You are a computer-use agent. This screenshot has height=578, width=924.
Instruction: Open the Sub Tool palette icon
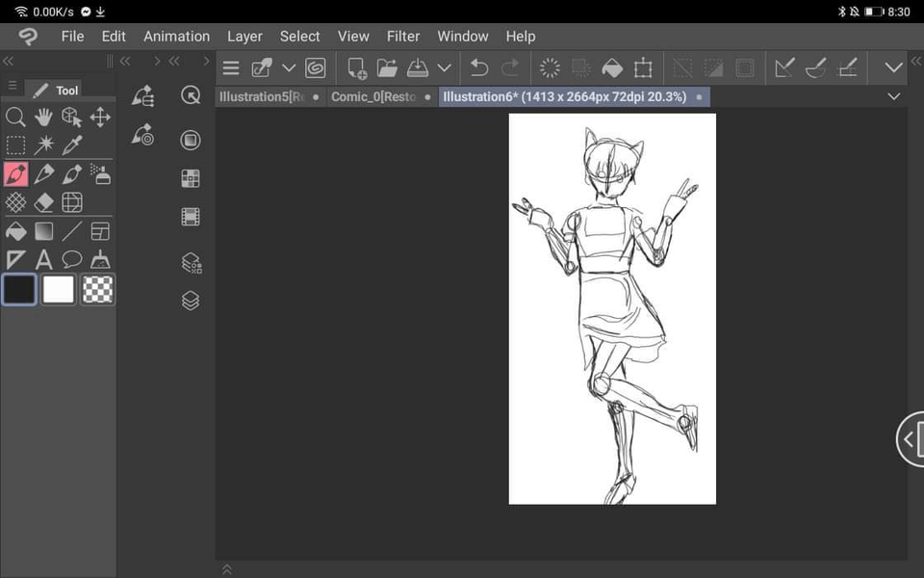(x=143, y=95)
